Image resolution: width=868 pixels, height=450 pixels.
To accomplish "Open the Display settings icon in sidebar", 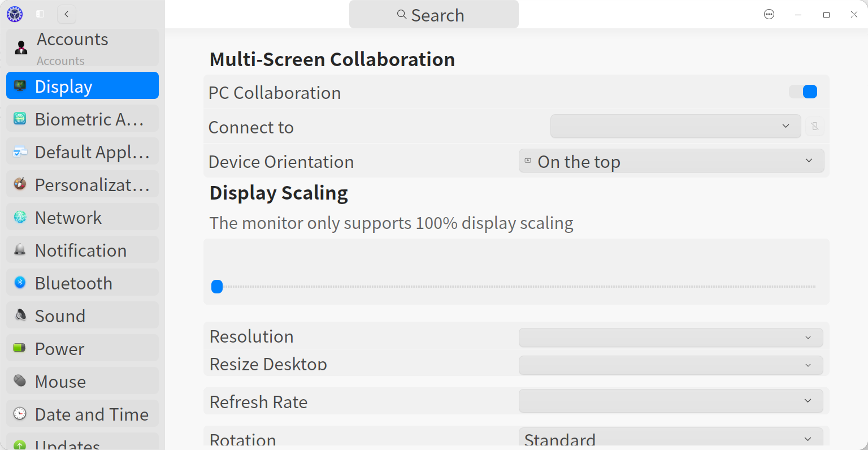I will [x=20, y=85].
